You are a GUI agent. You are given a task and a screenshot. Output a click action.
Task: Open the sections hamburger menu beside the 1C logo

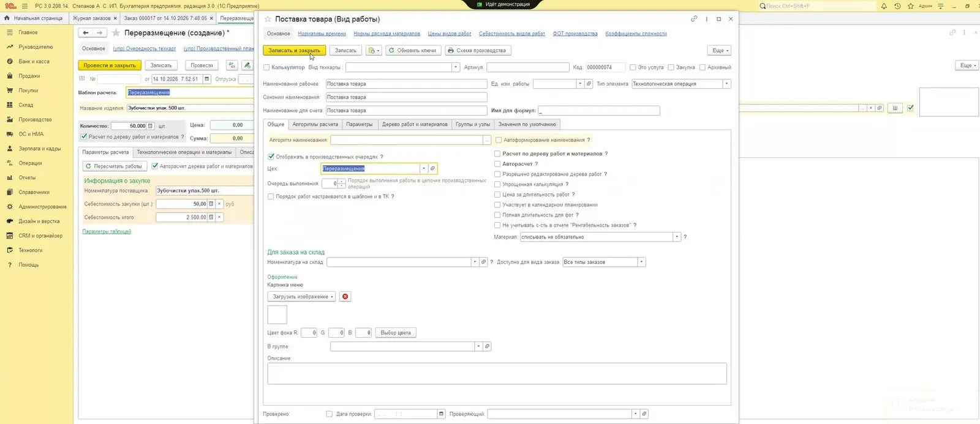25,6
